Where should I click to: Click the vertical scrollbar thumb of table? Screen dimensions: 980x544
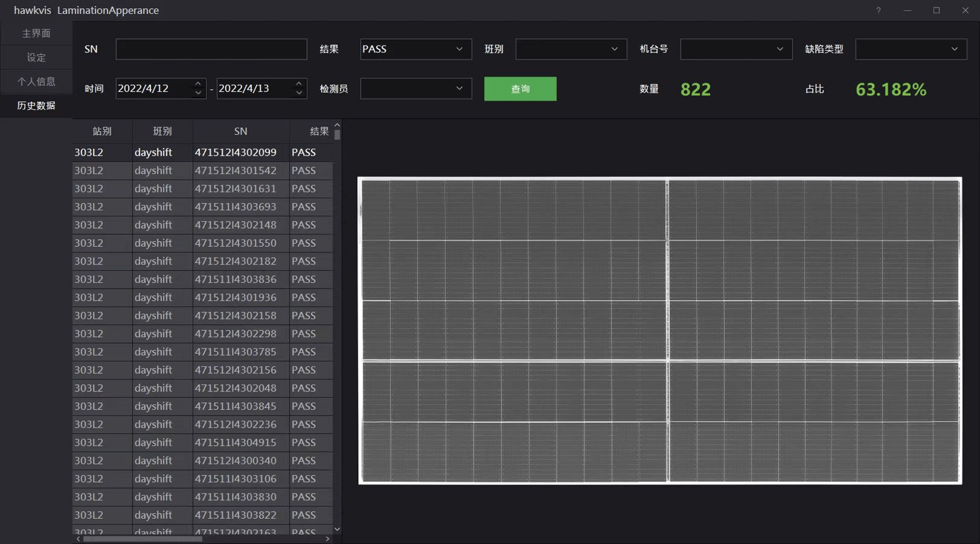click(x=337, y=135)
